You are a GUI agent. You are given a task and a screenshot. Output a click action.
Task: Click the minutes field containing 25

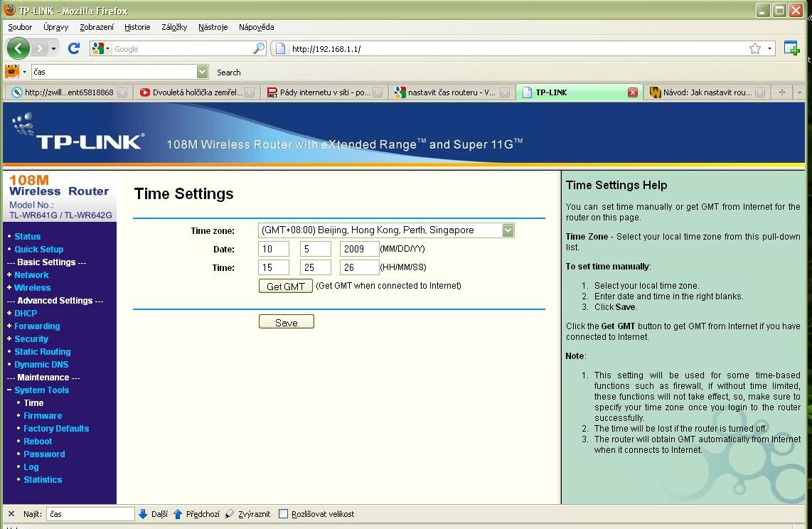tap(316, 267)
